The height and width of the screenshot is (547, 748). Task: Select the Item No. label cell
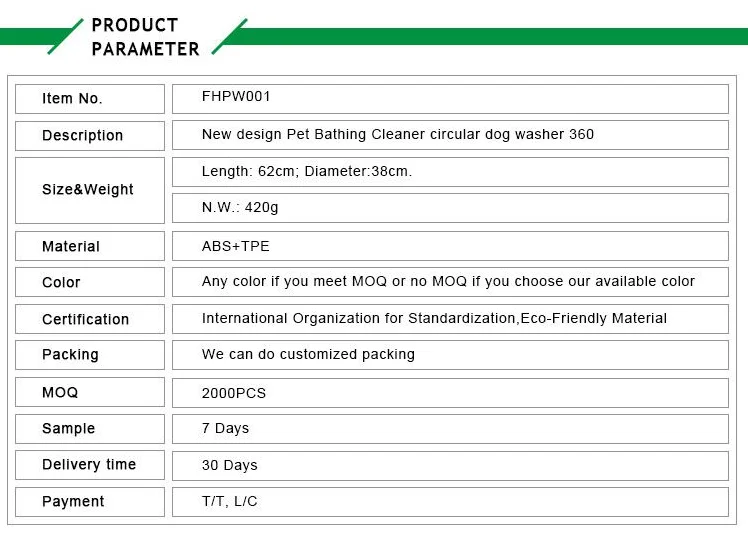pos(89,99)
